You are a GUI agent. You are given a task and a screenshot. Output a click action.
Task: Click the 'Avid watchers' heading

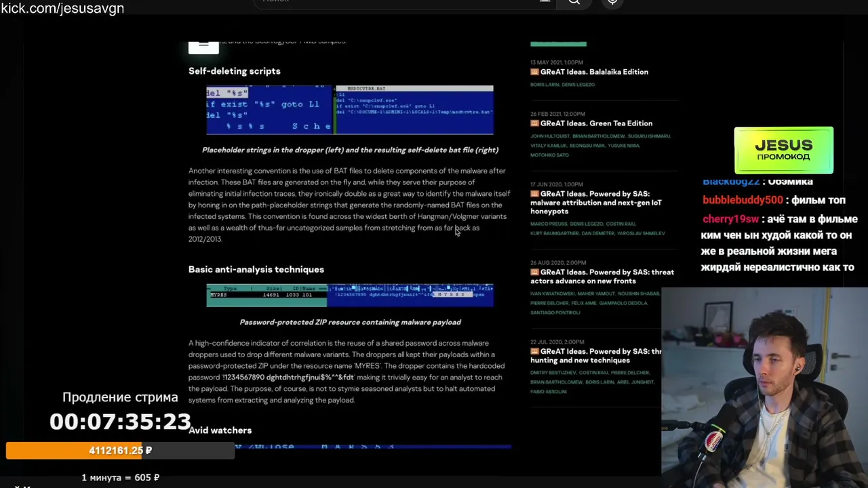tap(220, 430)
